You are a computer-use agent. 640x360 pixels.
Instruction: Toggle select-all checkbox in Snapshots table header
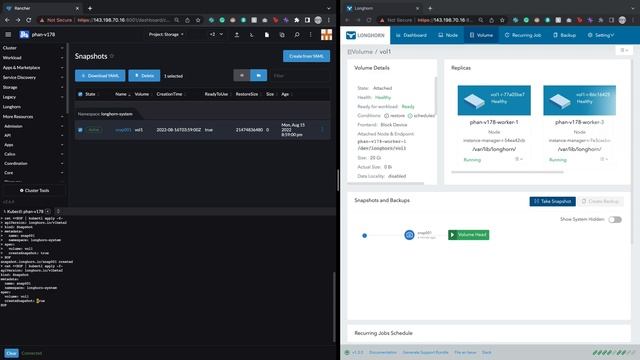(x=80, y=94)
